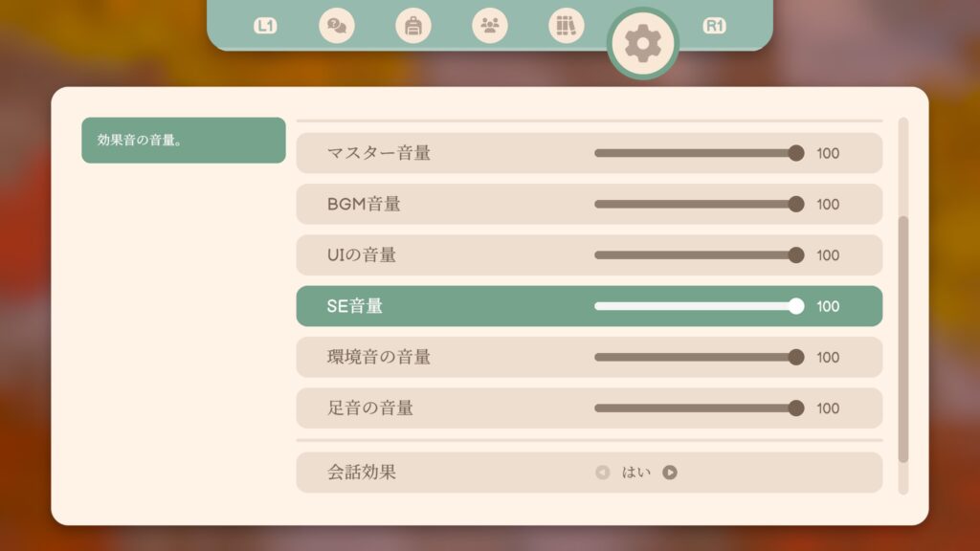Select the settings gear icon

[643, 43]
